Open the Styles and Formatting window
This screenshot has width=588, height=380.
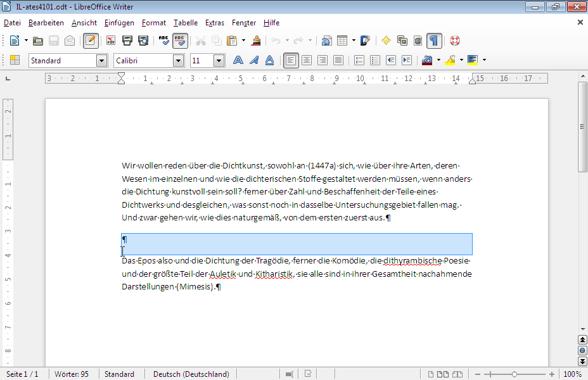tap(15, 60)
